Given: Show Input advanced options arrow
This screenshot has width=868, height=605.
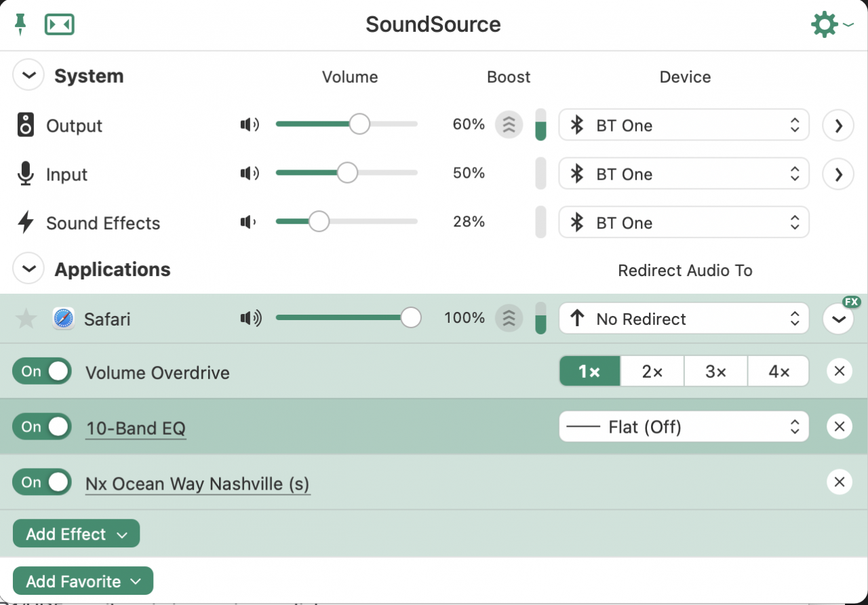Looking at the screenshot, I should click(838, 174).
